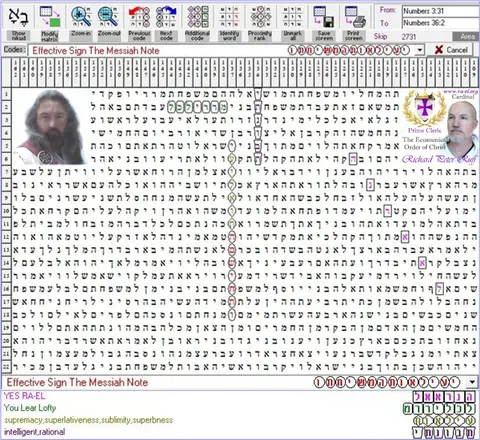Open the Additional code tool
The height and width of the screenshot is (440, 480).
point(197,22)
